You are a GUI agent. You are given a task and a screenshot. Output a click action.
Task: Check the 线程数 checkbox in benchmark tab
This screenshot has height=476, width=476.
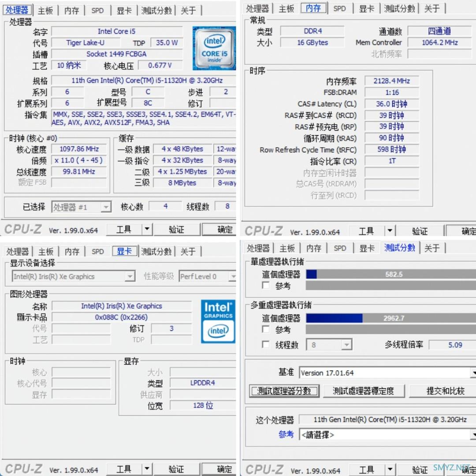(265, 345)
